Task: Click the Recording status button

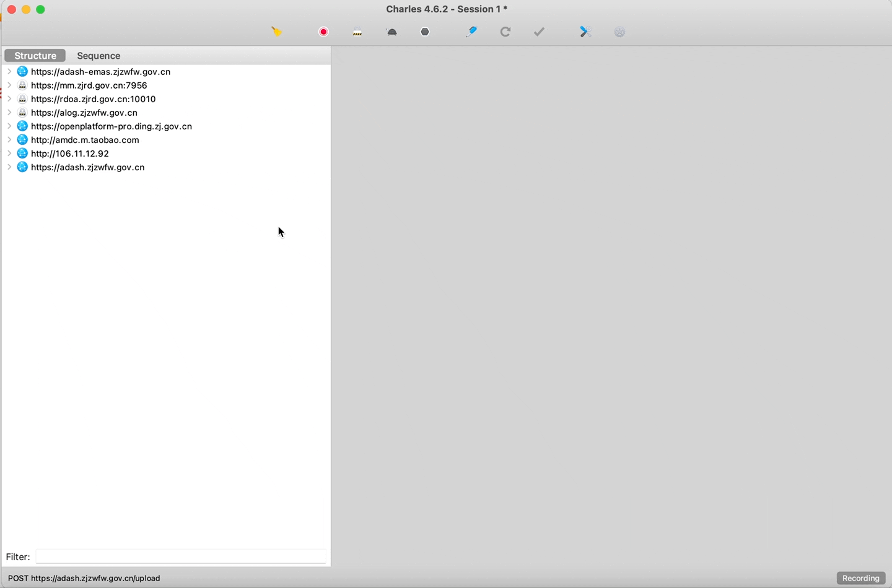Action: [861, 578]
